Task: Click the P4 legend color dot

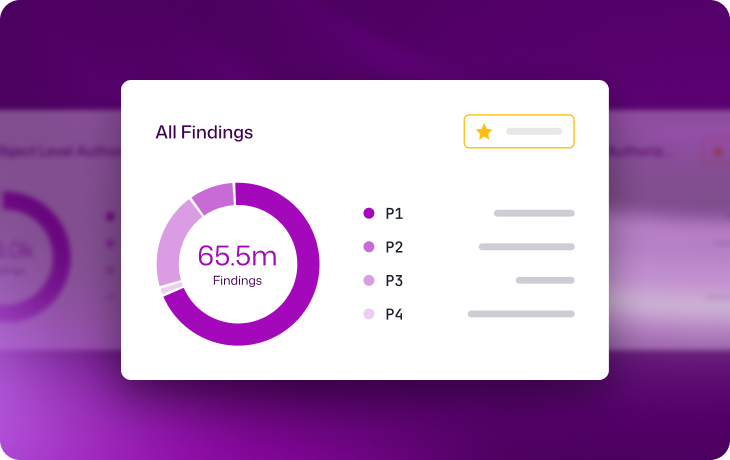Action: coord(368,314)
